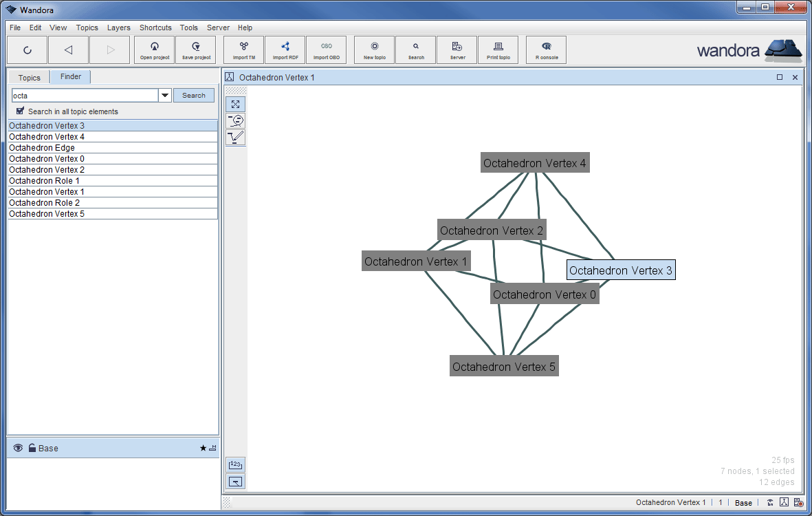The width and height of the screenshot is (812, 516).
Task: Open the Shortcuts menu
Action: 155,28
